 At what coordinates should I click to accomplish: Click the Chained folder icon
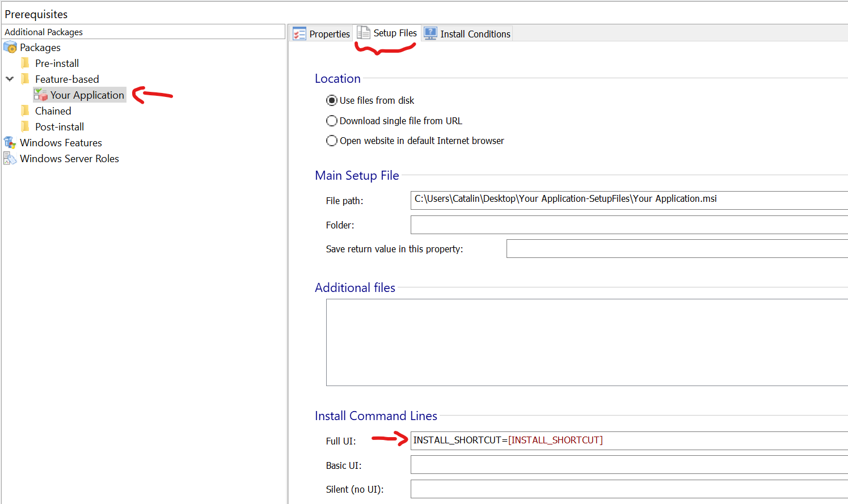[x=25, y=111]
